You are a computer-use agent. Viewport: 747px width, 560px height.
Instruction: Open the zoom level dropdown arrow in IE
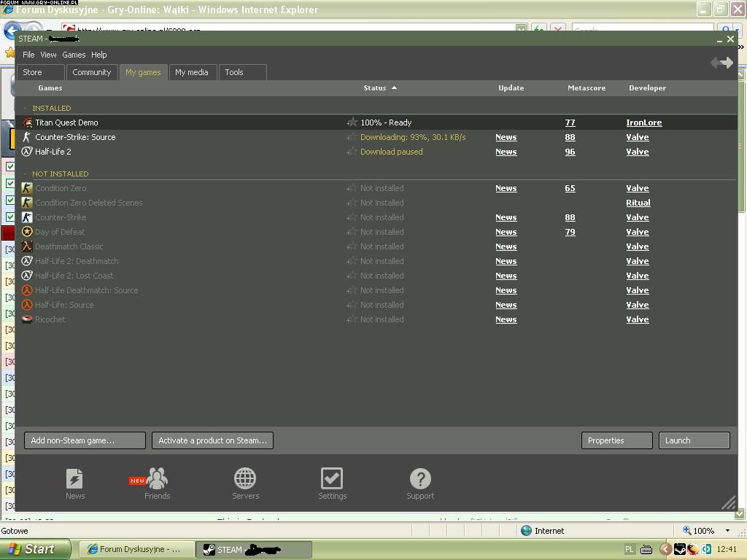pos(727,531)
